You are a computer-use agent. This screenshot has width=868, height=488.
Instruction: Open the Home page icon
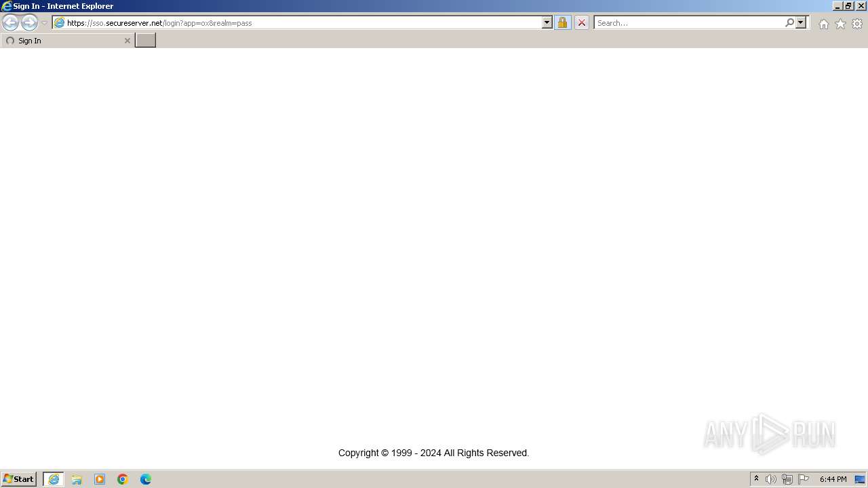pyautogui.click(x=823, y=24)
